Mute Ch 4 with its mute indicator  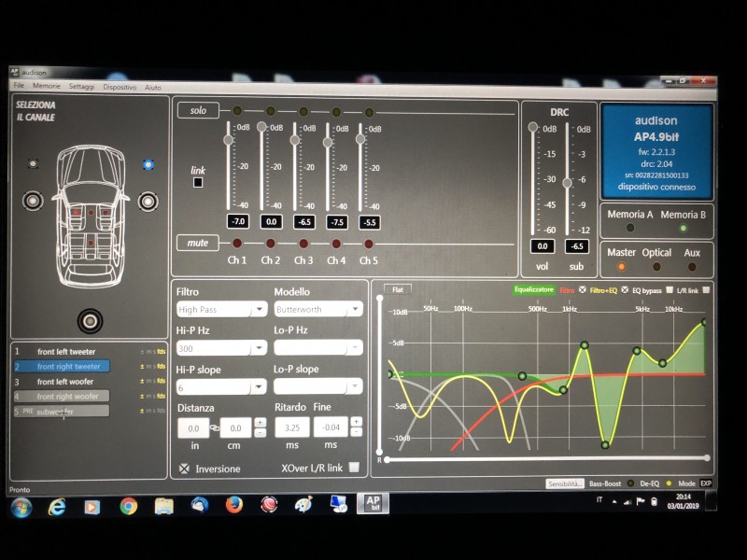[x=336, y=244]
